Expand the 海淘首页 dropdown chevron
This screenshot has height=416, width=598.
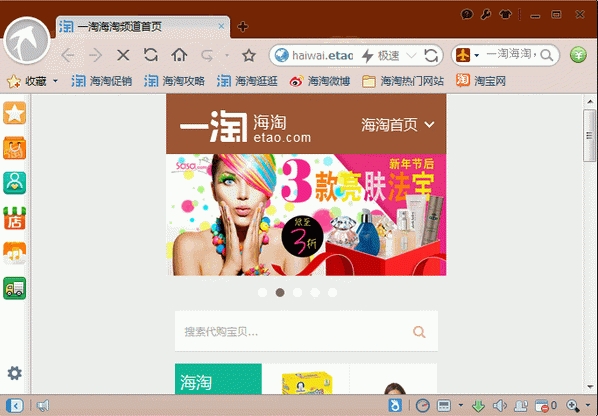(x=429, y=124)
